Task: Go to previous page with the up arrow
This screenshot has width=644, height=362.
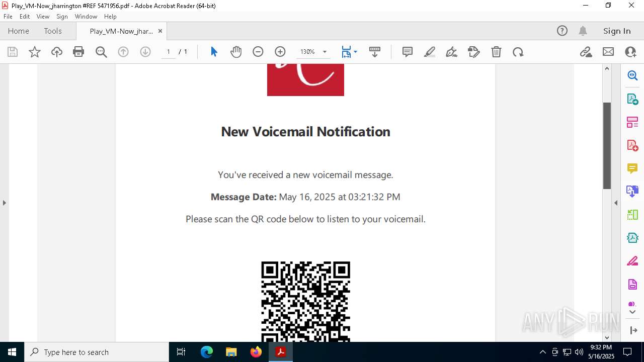Action: coord(123,52)
